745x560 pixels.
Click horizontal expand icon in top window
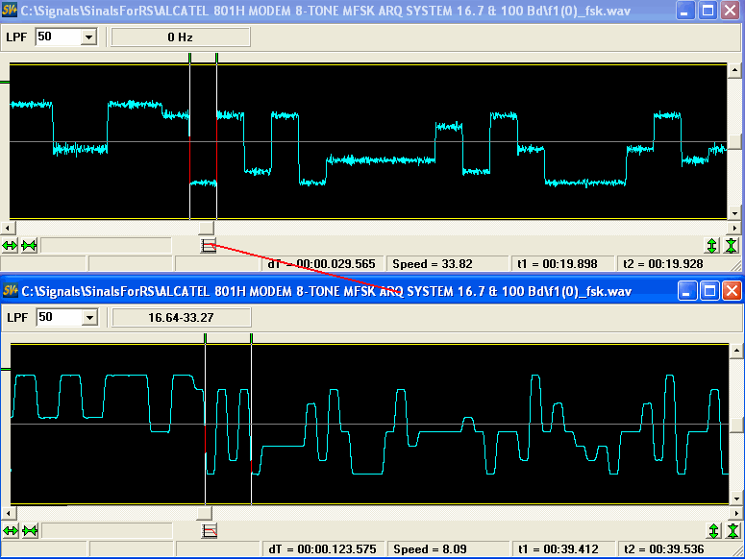(x=11, y=246)
